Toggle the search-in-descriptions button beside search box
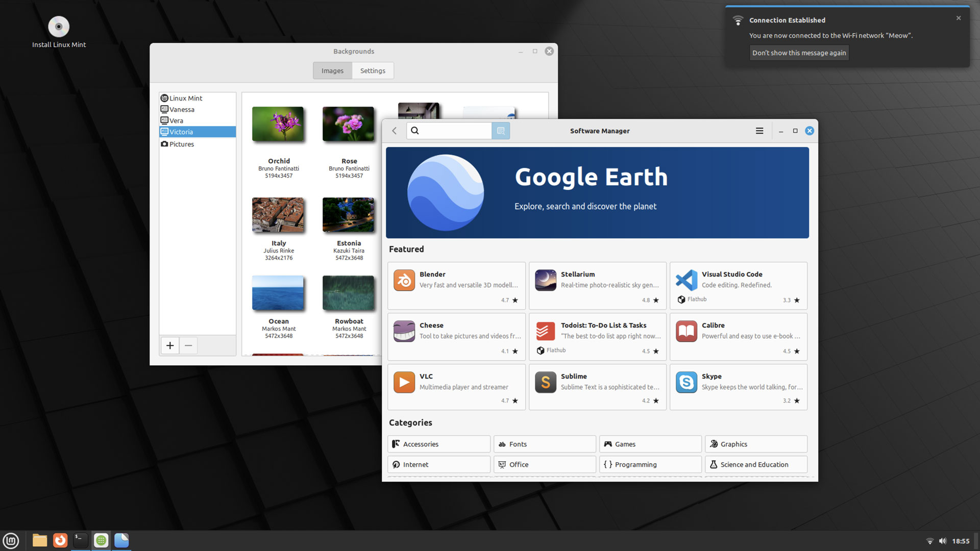Image resolution: width=980 pixels, height=551 pixels. click(501, 131)
